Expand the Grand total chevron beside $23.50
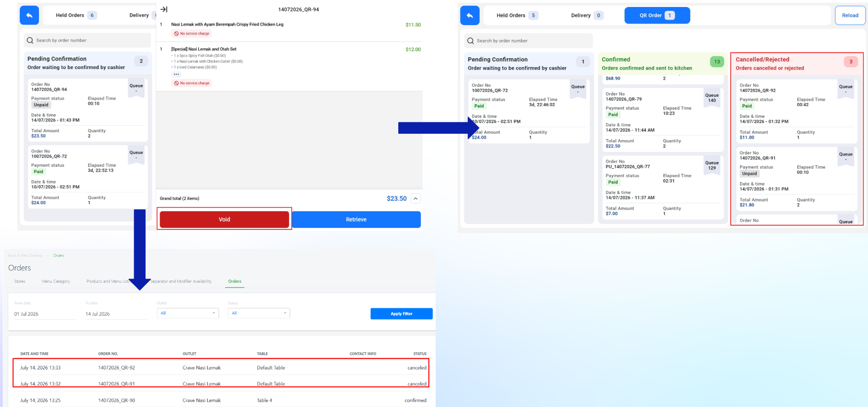Screen dimensions: 868x407 tap(415, 198)
